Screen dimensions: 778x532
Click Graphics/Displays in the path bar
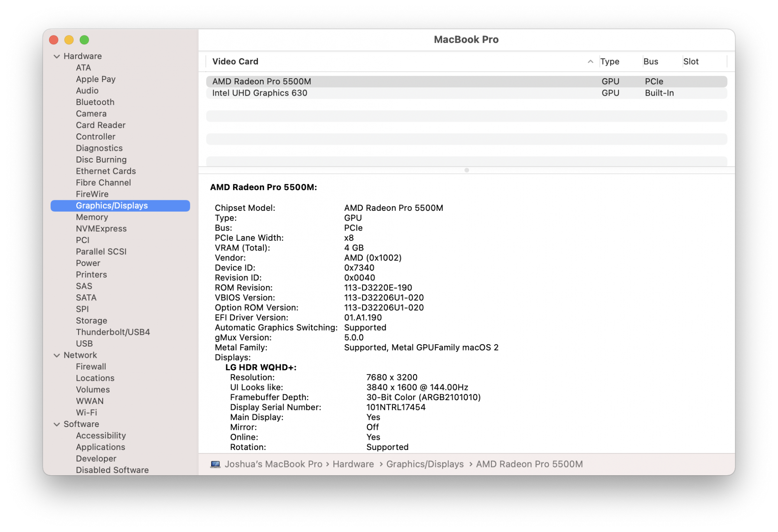point(425,464)
